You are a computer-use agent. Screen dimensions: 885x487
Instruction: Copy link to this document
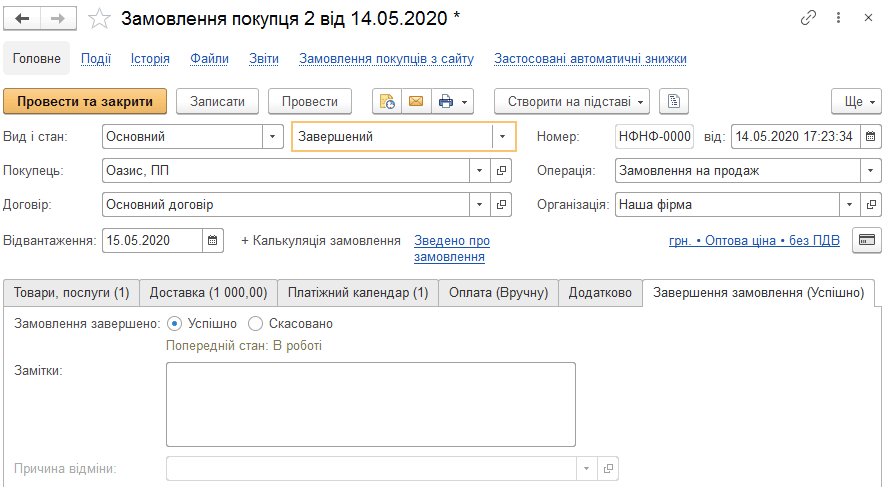[x=808, y=18]
